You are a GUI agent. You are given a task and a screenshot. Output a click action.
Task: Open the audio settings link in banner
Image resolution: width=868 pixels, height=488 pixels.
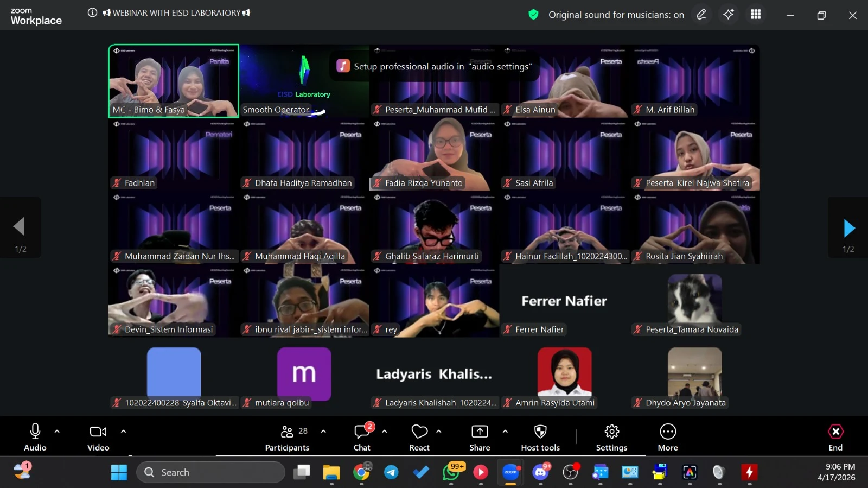(500, 66)
